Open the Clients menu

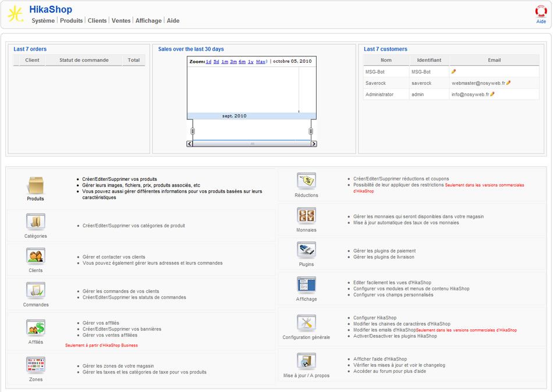click(x=97, y=20)
